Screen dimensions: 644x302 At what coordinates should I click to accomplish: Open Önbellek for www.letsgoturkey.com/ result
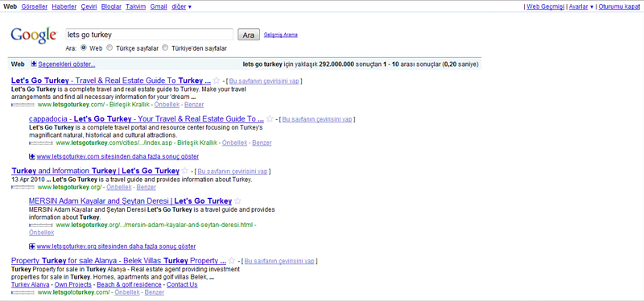[167, 105]
